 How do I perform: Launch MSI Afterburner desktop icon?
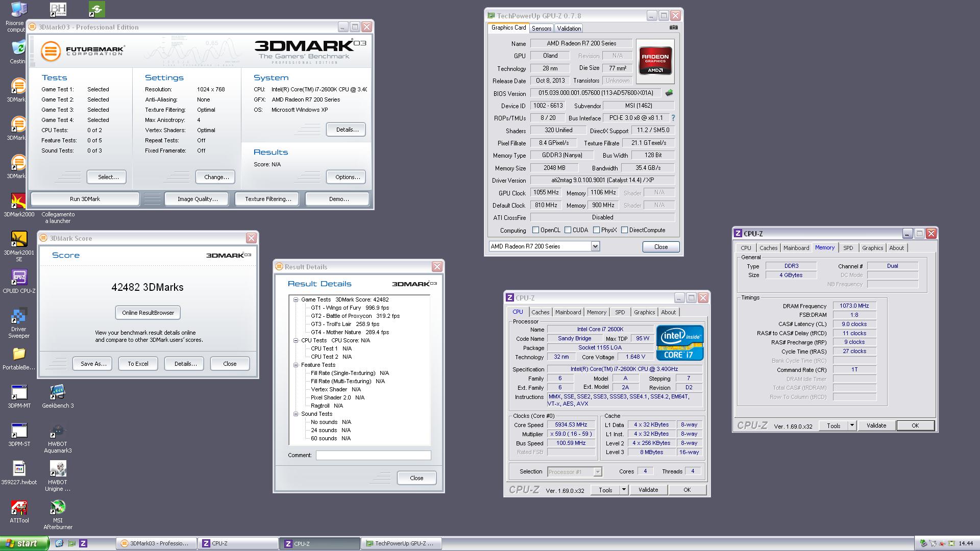(x=58, y=515)
